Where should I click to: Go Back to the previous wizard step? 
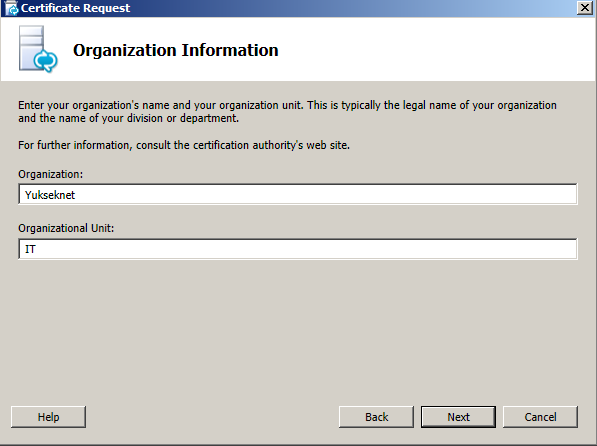(x=376, y=417)
